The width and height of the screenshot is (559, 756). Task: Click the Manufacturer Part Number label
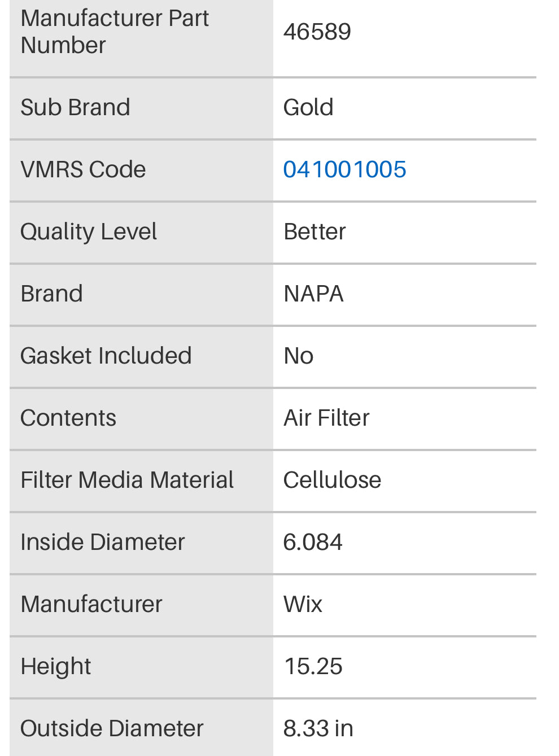(x=115, y=32)
